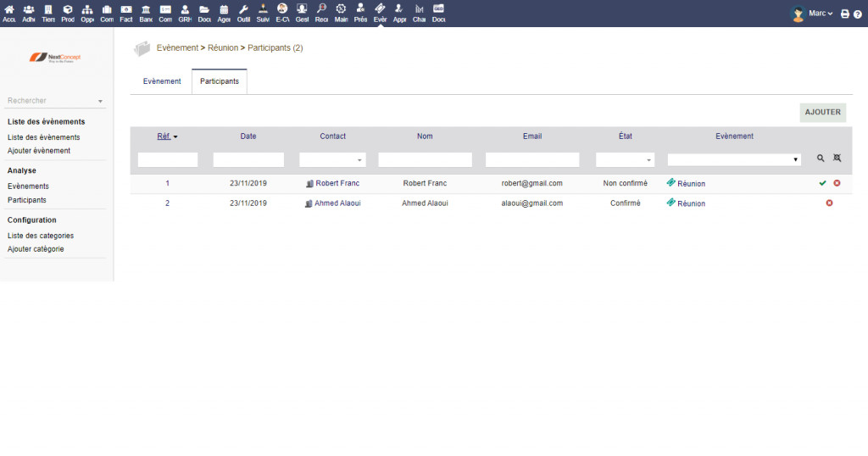Image resolution: width=868 pixels, height=456 pixels.
Task: Open the Contact filter dropdown
Action: pos(331,159)
